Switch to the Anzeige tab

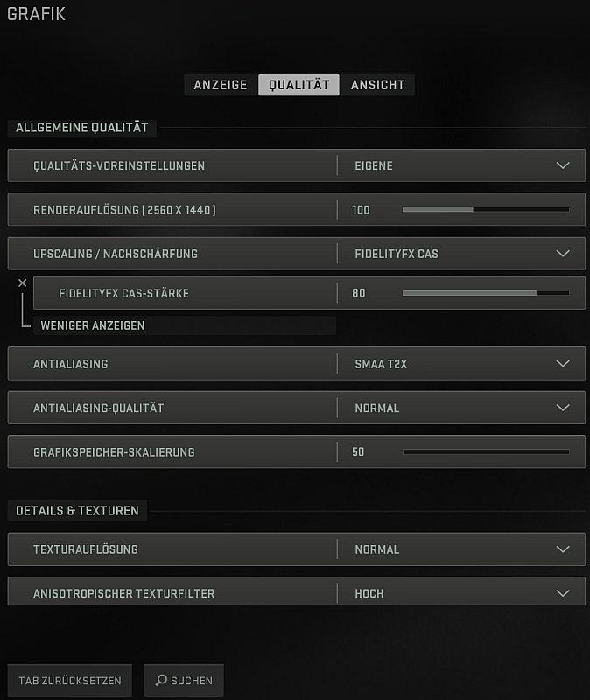[221, 85]
